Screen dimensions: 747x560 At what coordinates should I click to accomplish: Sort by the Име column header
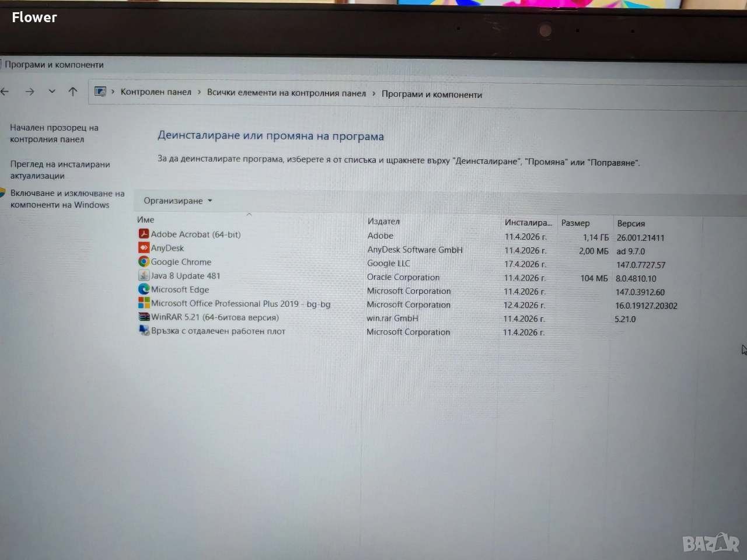[x=145, y=220]
